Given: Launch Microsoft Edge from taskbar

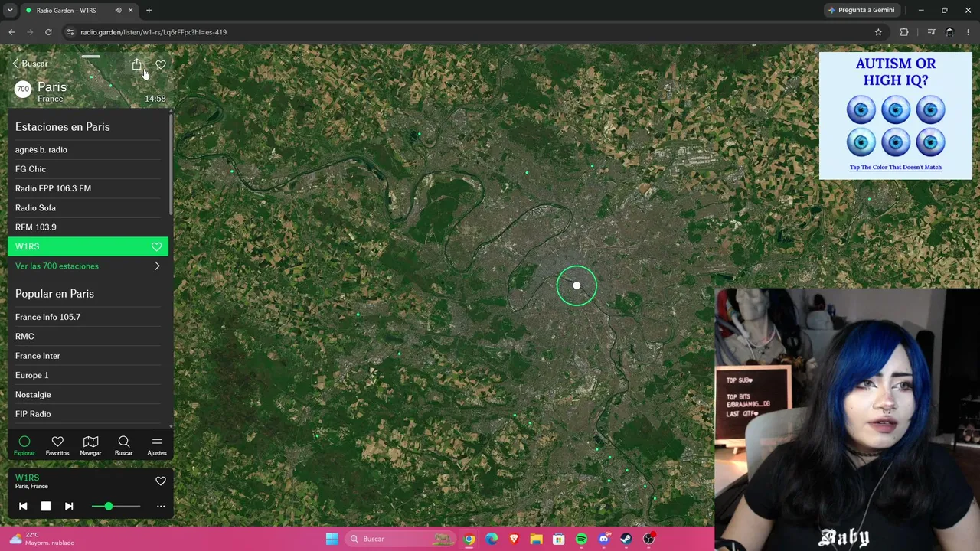Looking at the screenshot, I should [491, 539].
